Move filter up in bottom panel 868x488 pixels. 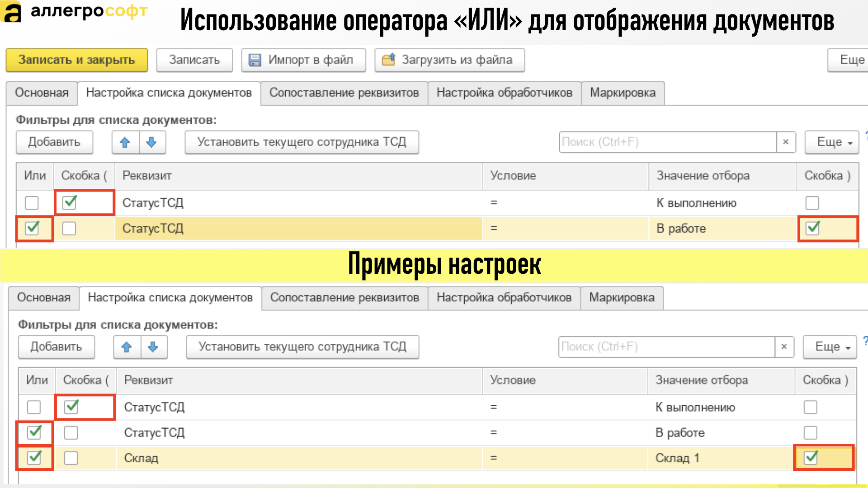coord(127,347)
